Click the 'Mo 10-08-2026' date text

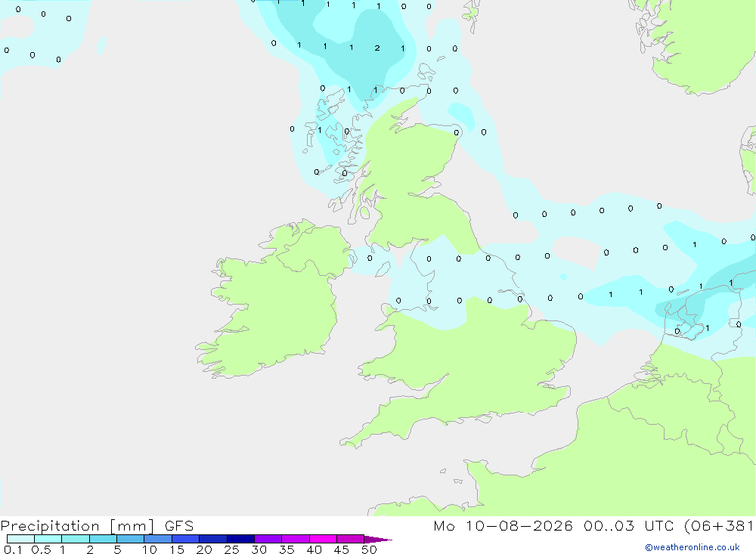(503, 525)
